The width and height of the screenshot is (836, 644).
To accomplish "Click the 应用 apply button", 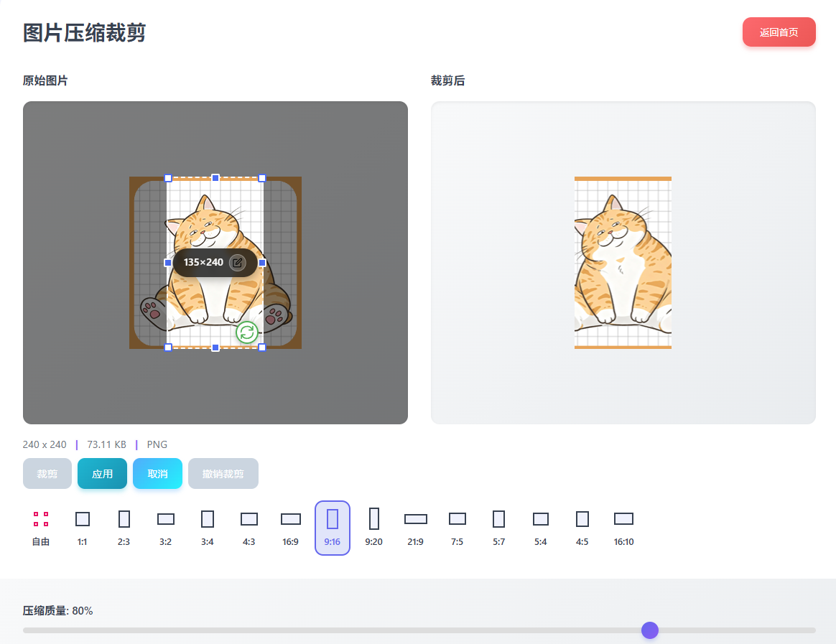I will click(x=102, y=474).
